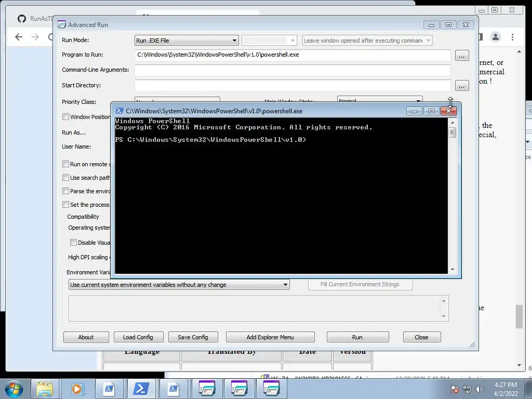Click the PowerShell console scrollbar thumb
Viewport: 532px width, 399px height.
[x=453, y=132]
